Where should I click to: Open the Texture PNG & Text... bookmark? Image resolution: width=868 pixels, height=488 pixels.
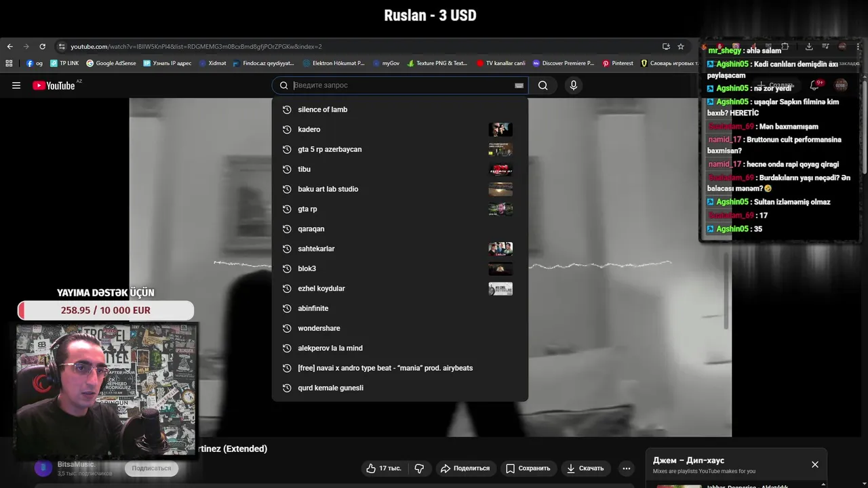[x=437, y=63]
